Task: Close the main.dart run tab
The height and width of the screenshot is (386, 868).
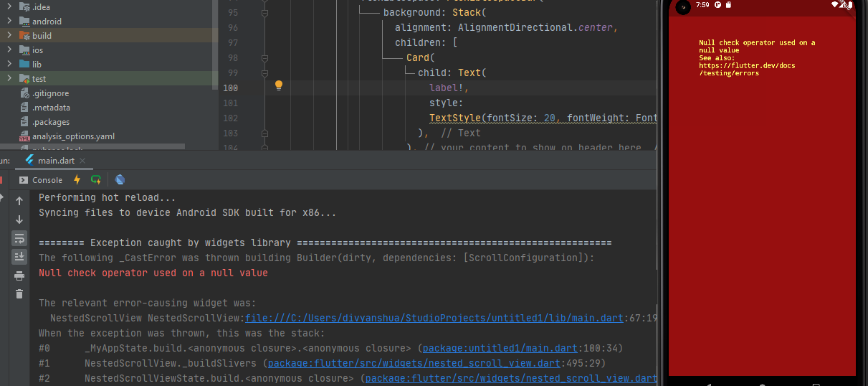Action: (82, 161)
